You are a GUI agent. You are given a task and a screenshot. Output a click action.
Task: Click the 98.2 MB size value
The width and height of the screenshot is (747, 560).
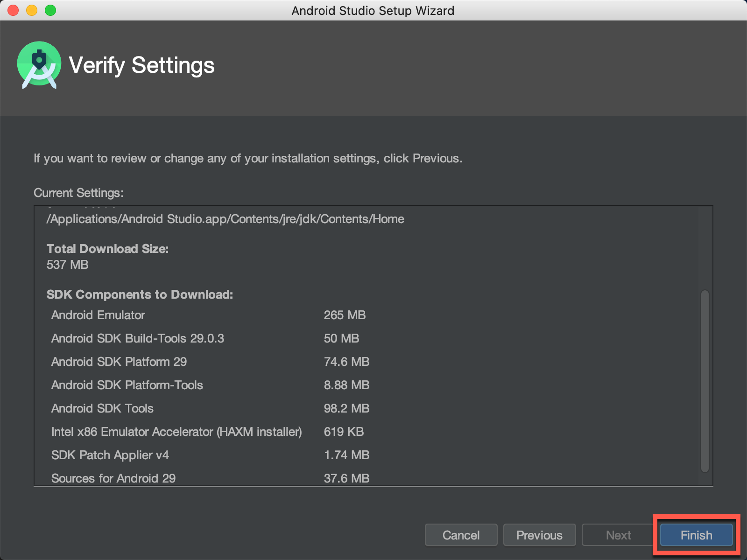[x=346, y=408]
